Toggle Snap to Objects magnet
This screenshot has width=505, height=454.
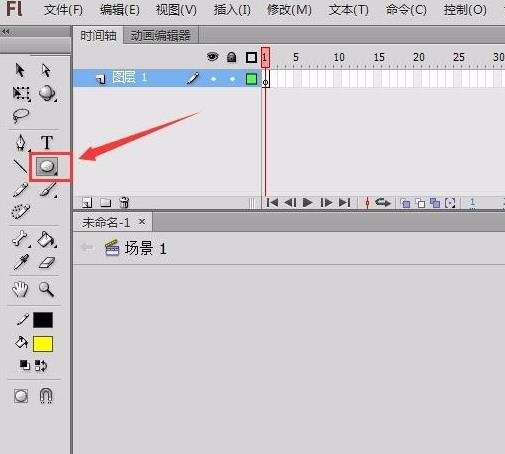[x=46, y=396]
